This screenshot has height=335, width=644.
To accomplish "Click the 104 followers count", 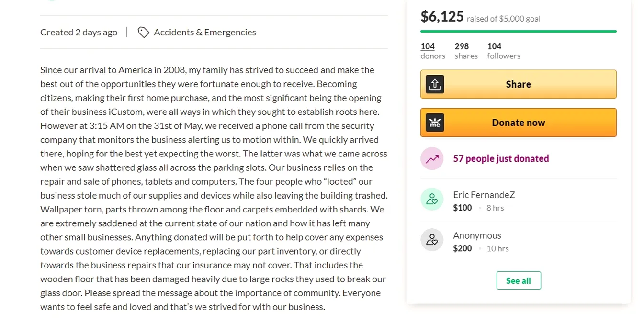I will tap(494, 46).
